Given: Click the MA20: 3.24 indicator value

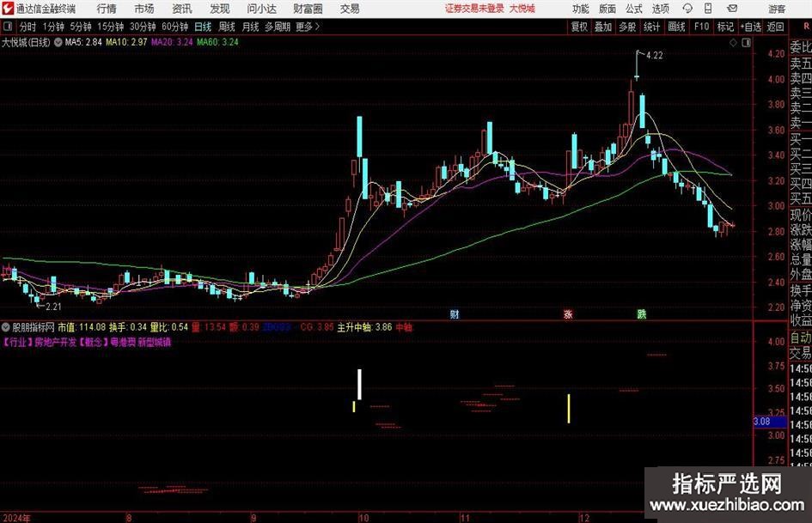Looking at the screenshot, I should (x=172, y=42).
